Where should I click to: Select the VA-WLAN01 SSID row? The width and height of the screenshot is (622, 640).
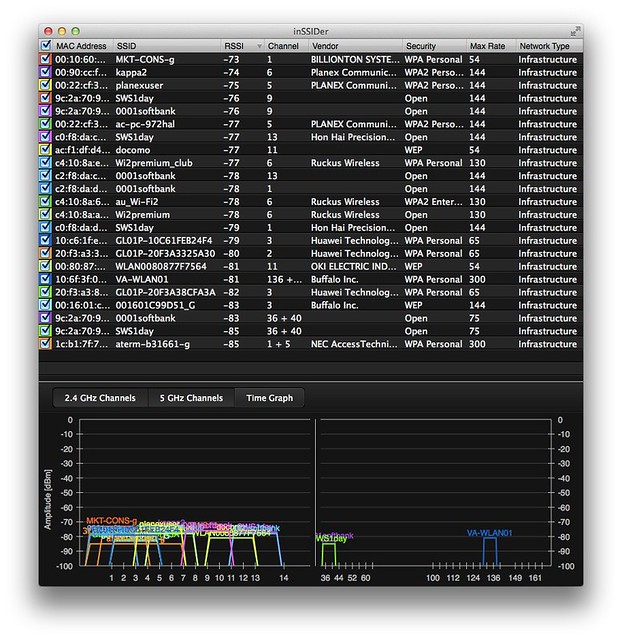[311, 279]
